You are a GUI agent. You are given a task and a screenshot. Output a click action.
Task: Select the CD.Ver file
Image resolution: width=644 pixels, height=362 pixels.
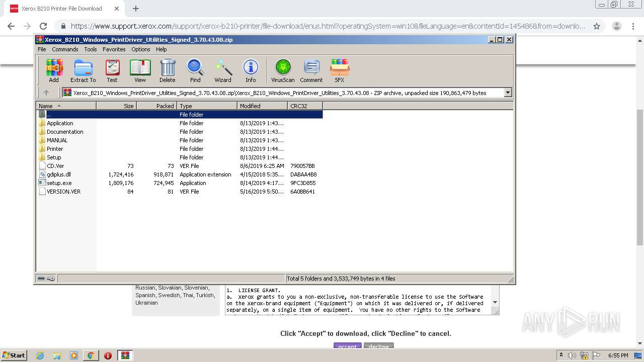55,166
